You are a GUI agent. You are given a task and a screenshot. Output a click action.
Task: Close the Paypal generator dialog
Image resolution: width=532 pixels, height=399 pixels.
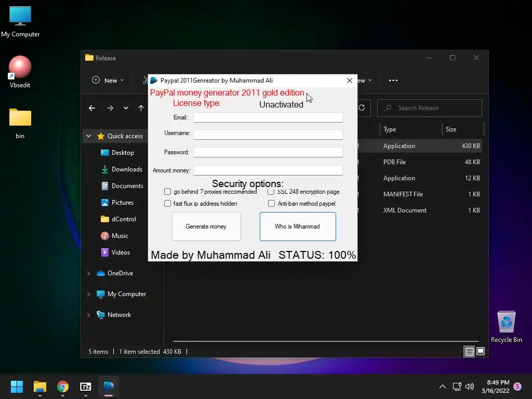click(350, 81)
